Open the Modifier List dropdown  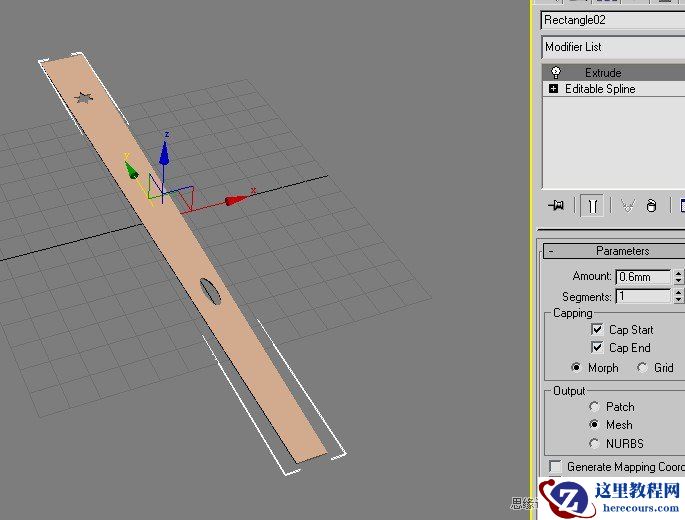[x=613, y=47]
